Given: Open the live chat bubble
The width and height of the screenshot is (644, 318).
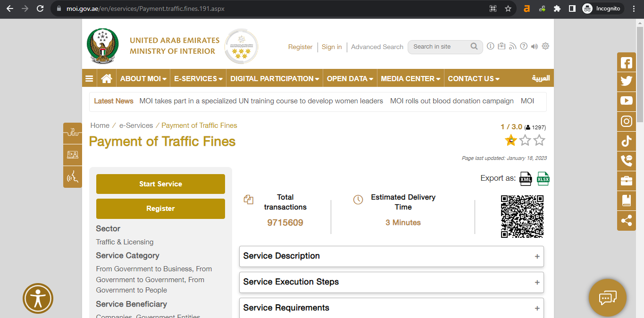Looking at the screenshot, I should (x=607, y=298).
